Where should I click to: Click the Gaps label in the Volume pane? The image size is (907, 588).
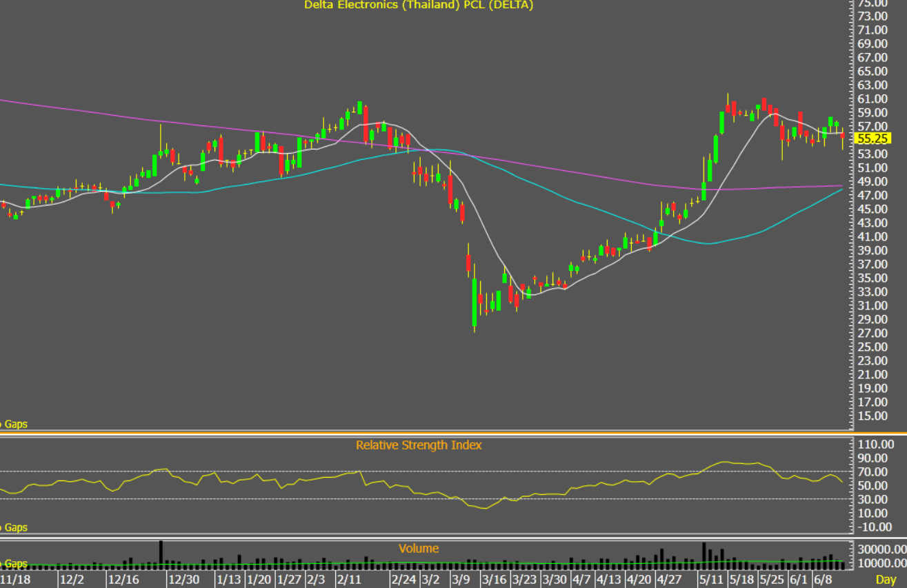(x=14, y=563)
